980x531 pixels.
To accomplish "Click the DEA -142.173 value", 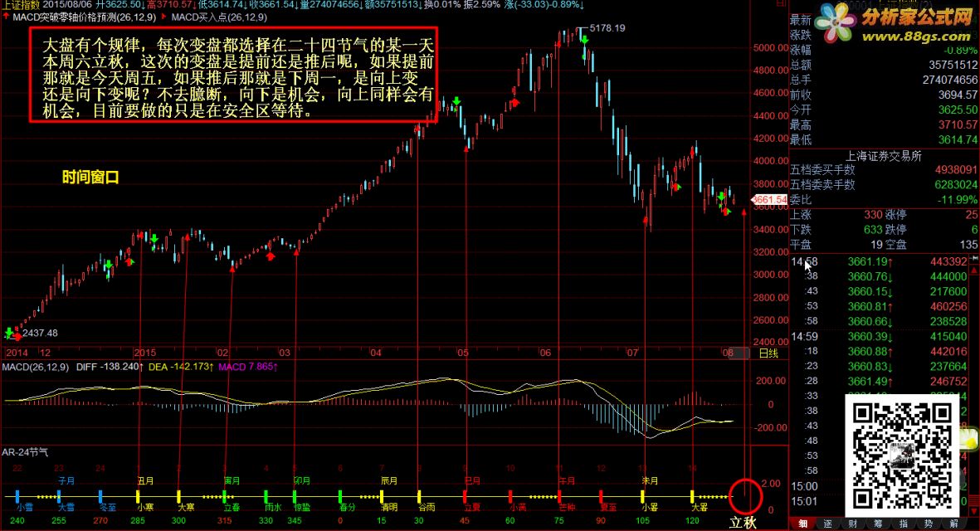I will click(x=181, y=367).
